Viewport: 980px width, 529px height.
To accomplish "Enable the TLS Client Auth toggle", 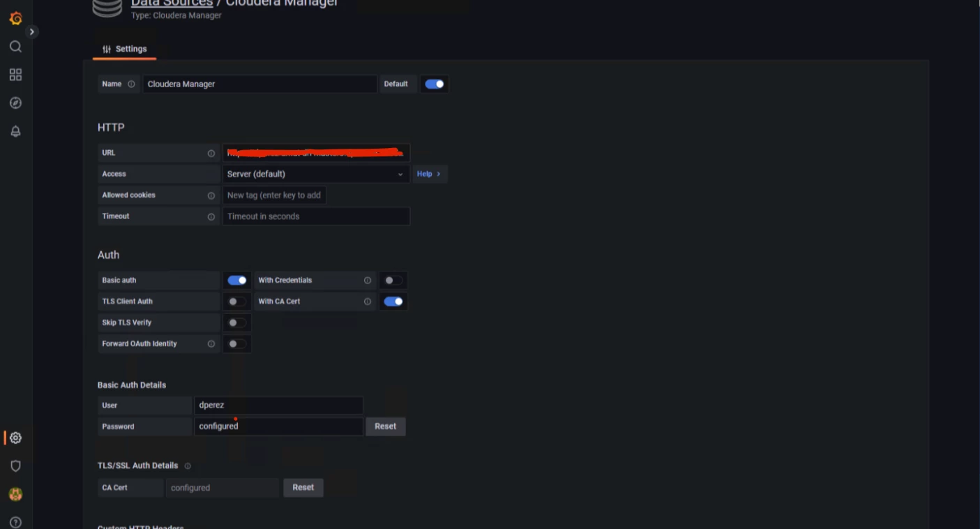I will [x=237, y=301].
